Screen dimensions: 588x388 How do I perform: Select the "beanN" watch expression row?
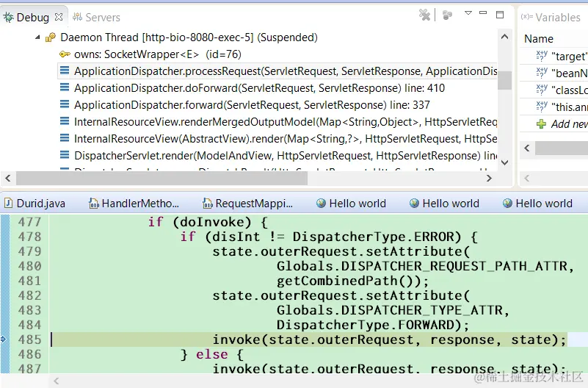(x=562, y=73)
